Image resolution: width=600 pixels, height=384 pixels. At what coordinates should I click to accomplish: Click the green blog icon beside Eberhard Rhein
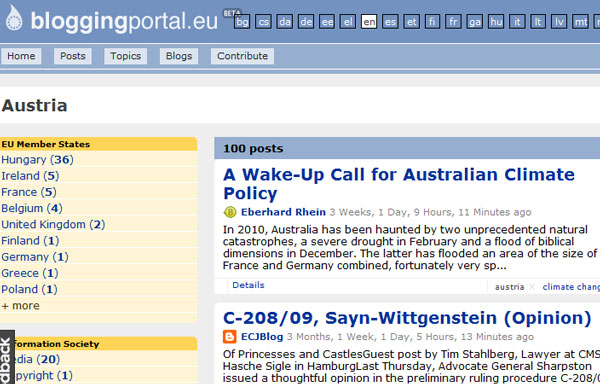[230, 212]
